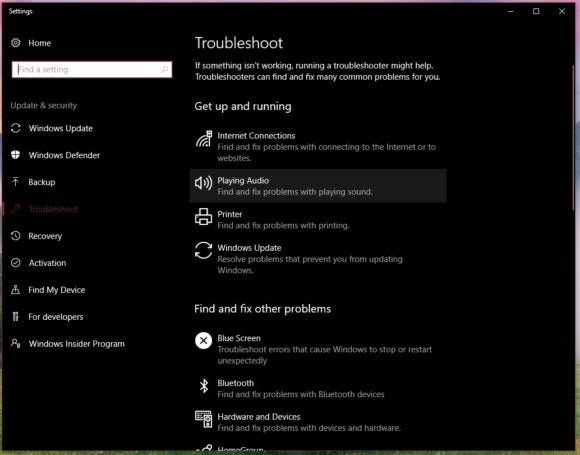This screenshot has width=580, height=455.
Task: Select the Blue Screen troubleshooter
Action: point(318,349)
